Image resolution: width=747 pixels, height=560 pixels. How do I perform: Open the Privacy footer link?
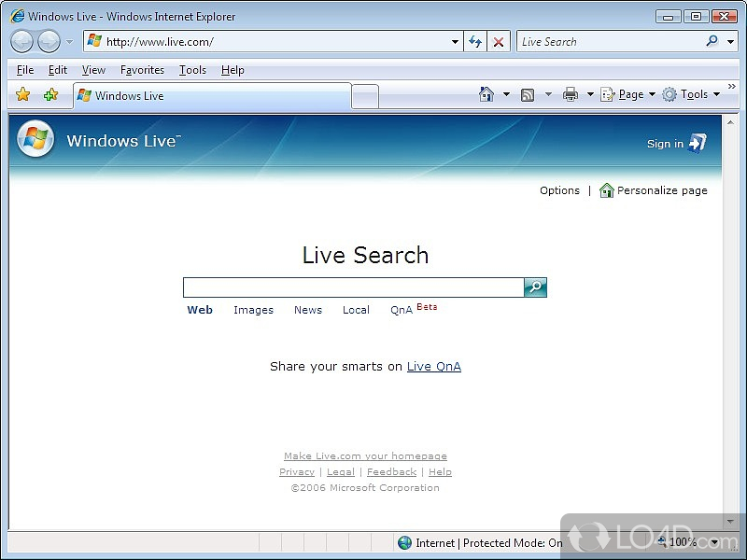[x=297, y=472]
